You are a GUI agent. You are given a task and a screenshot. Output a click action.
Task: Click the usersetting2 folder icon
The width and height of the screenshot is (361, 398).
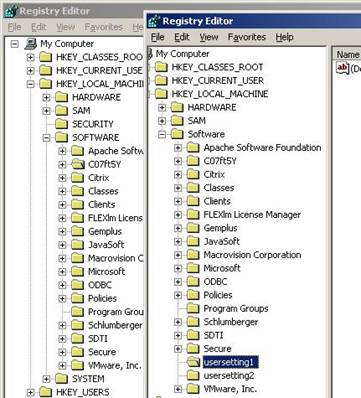pos(193,376)
